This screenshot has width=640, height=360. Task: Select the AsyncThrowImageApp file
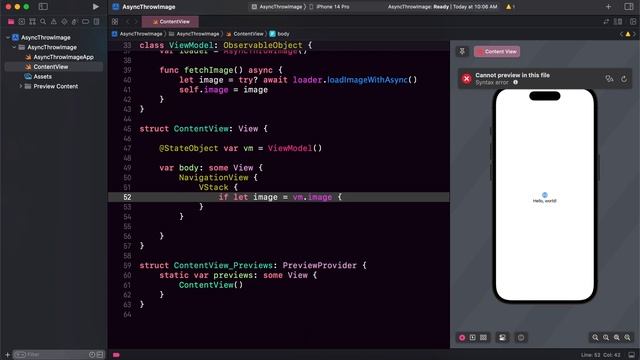coord(59,57)
